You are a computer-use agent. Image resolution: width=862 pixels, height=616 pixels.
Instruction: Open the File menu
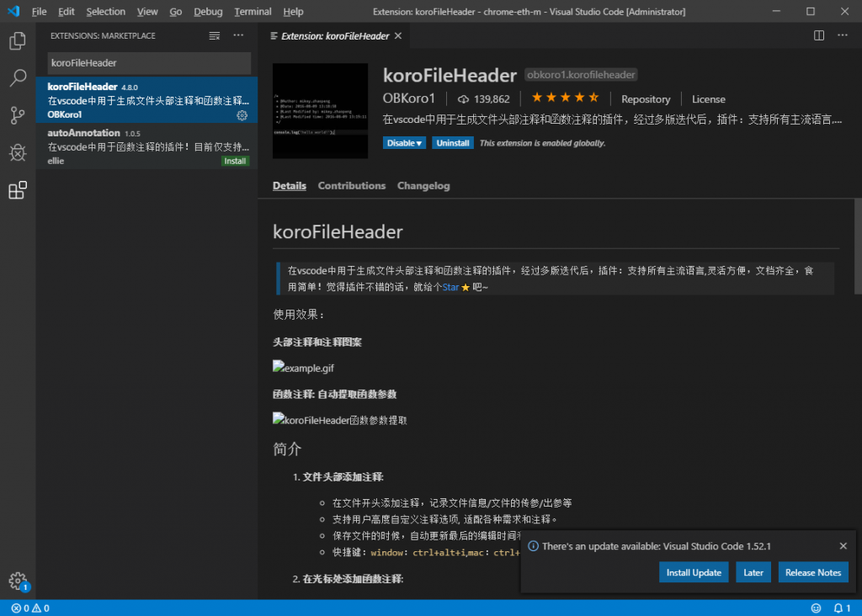pyautogui.click(x=39, y=12)
